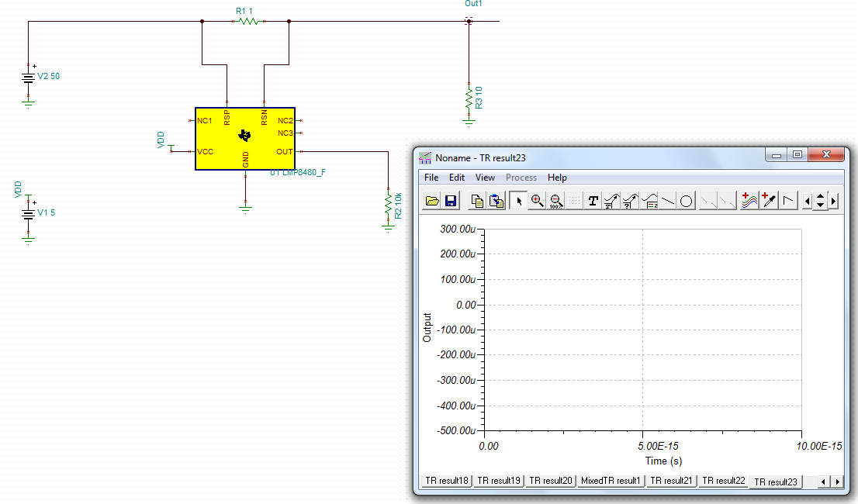Click the add probe pen icon
Image resolution: width=858 pixels, height=504 pixels.
pyautogui.click(x=769, y=201)
